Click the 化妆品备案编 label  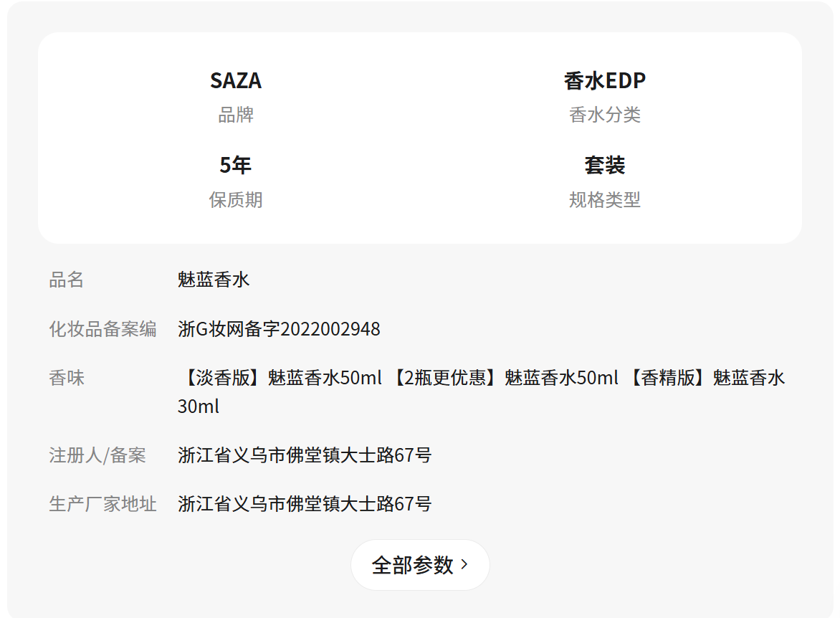[x=102, y=329]
